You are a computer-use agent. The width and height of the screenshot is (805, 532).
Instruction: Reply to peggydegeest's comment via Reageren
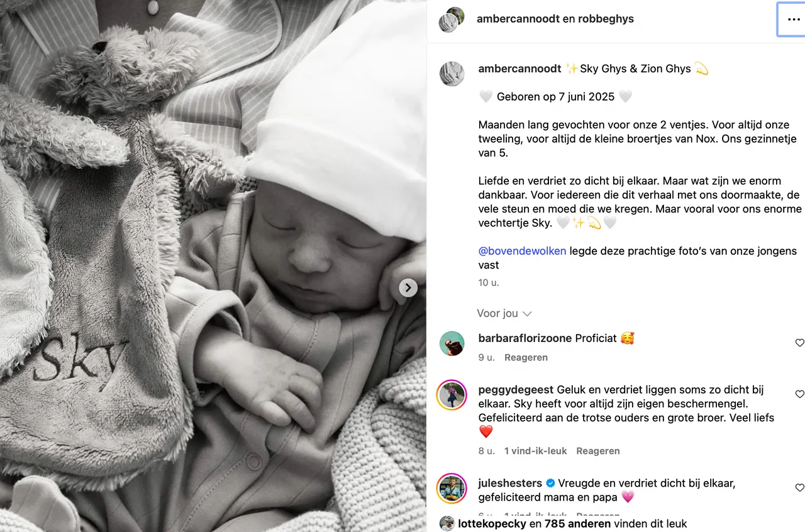[x=598, y=451]
